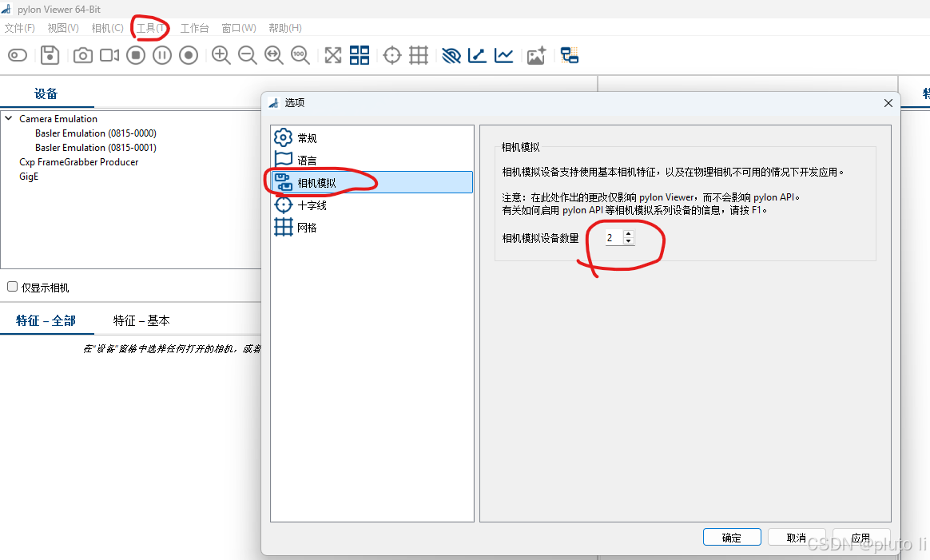Click the camera emulation toolbar icon
Screen dimensions: 930x560
click(570, 56)
